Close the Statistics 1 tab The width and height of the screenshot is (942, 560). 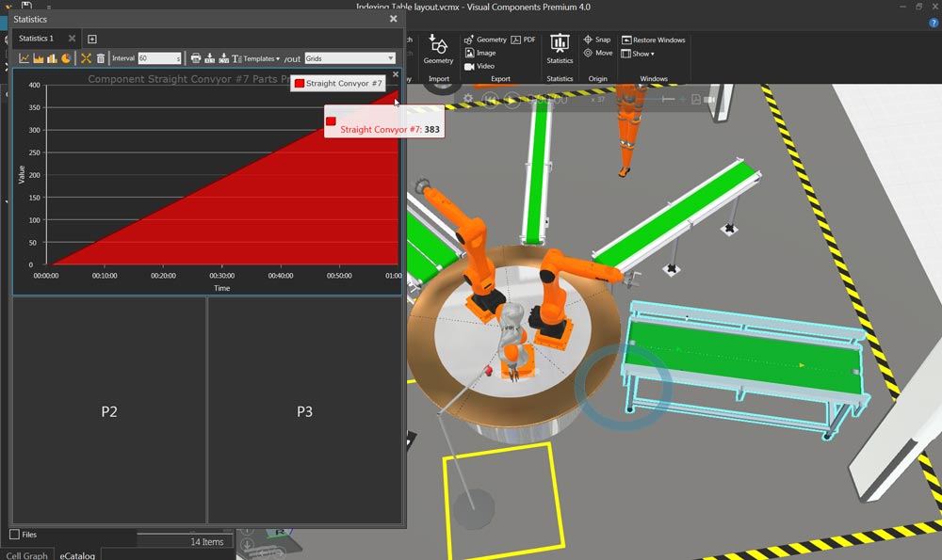(x=73, y=39)
